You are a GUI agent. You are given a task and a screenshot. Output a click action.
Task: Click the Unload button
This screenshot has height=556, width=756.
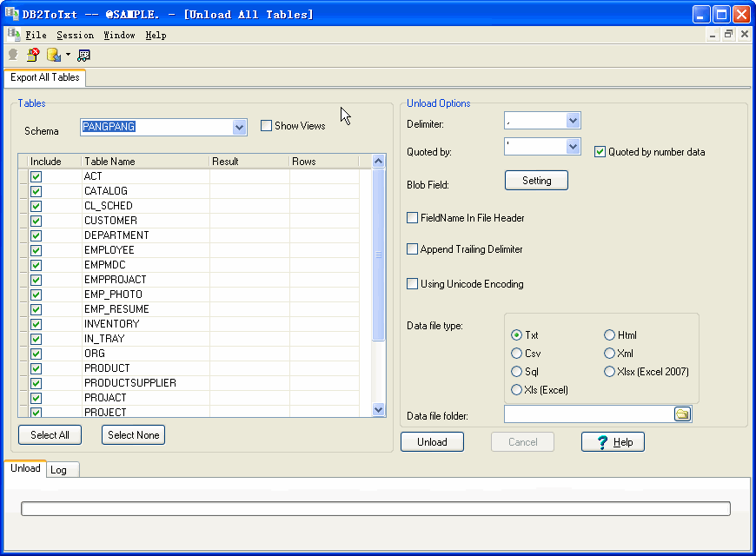tap(432, 442)
